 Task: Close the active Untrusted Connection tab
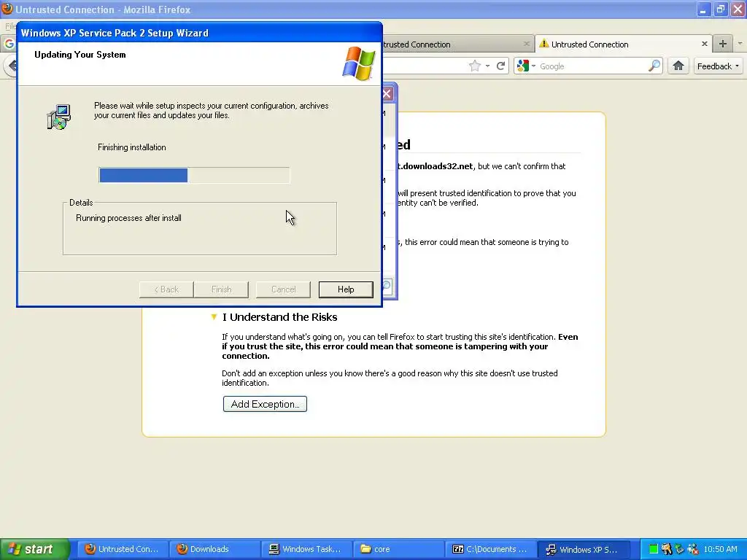click(704, 44)
